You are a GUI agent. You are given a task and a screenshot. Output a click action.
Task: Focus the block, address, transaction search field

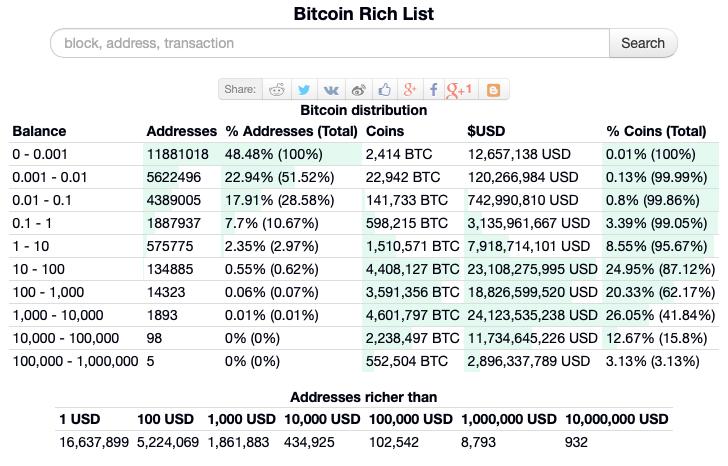click(x=330, y=43)
